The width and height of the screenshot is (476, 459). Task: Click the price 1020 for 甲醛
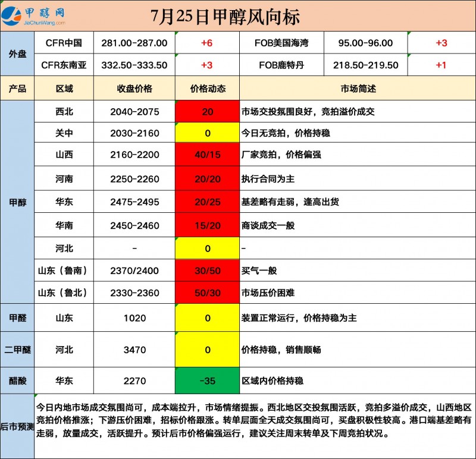(x=134, y=318)
